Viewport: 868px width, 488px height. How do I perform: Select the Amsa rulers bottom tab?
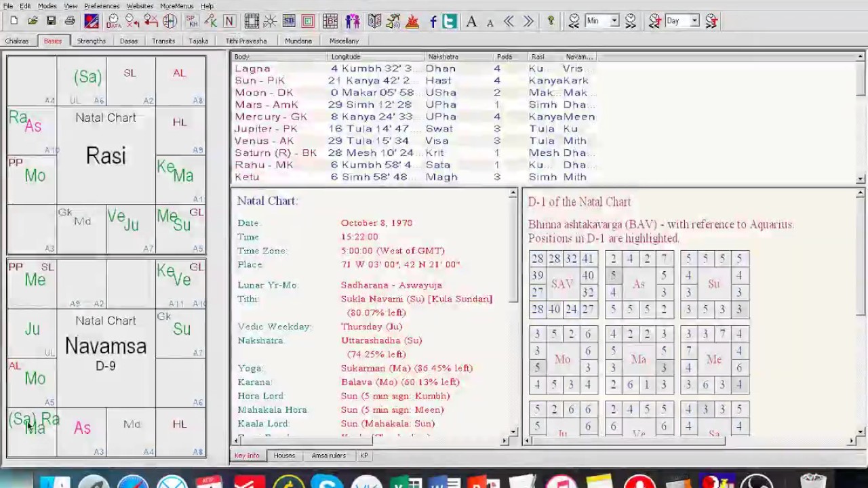coord(328,455)
